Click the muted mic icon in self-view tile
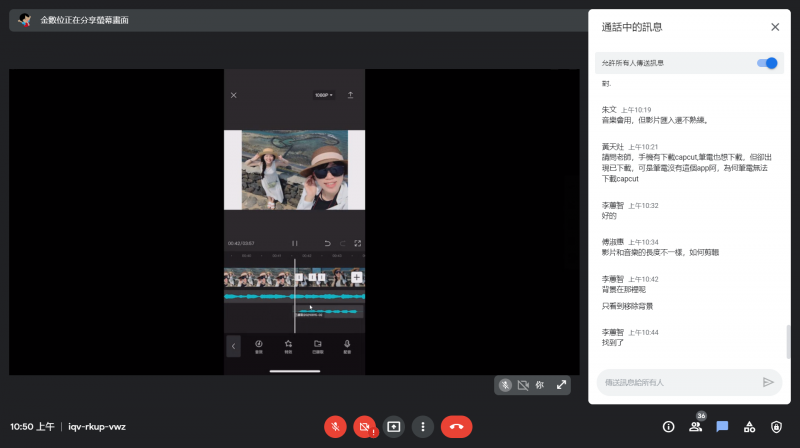Screen dimensions: 800x448 tap(505, 385)
